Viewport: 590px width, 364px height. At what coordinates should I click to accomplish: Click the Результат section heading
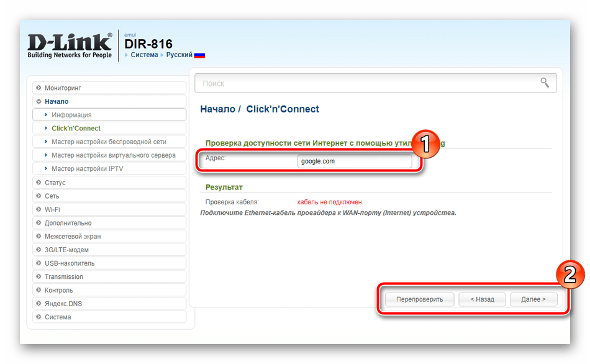[x=224, y=187]
